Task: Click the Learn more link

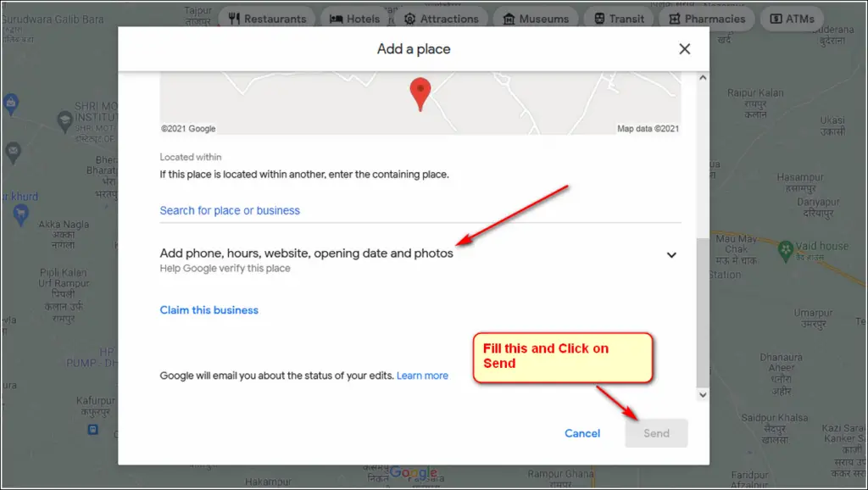Action: (x=422, y=375)
